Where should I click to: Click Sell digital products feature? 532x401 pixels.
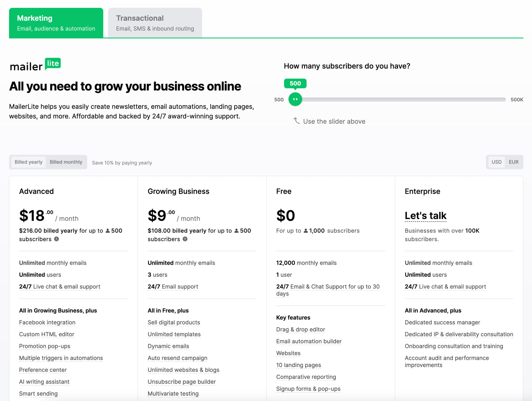click(x=174, y=322)
